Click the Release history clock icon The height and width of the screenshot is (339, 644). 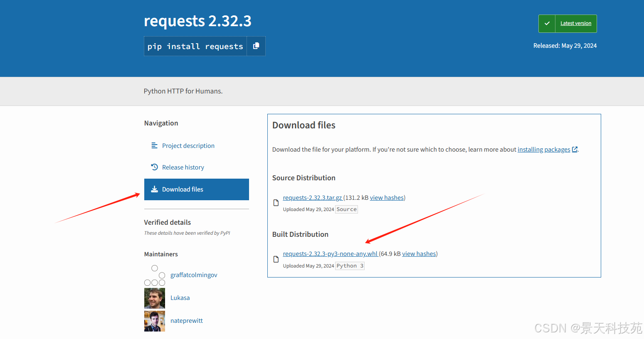[x=154, y=167]
